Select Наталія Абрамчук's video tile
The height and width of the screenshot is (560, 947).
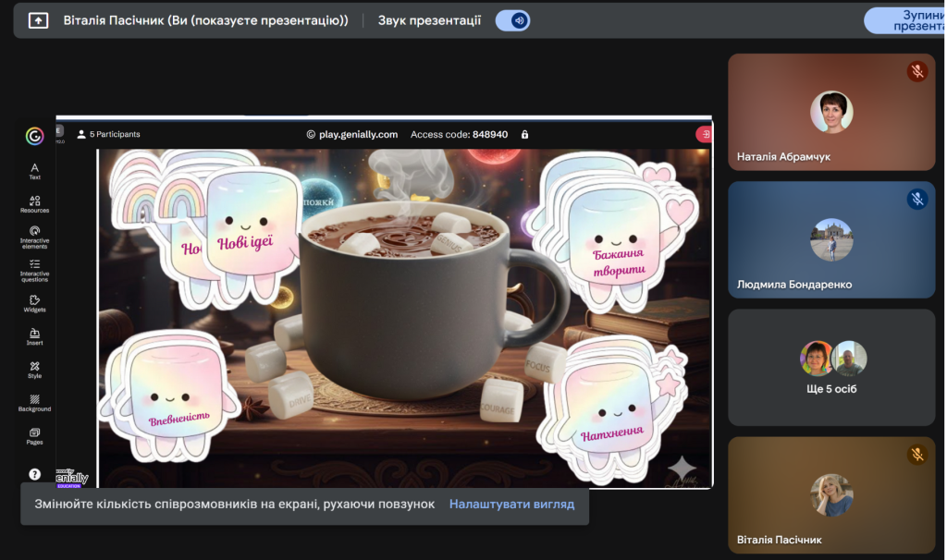831,112
